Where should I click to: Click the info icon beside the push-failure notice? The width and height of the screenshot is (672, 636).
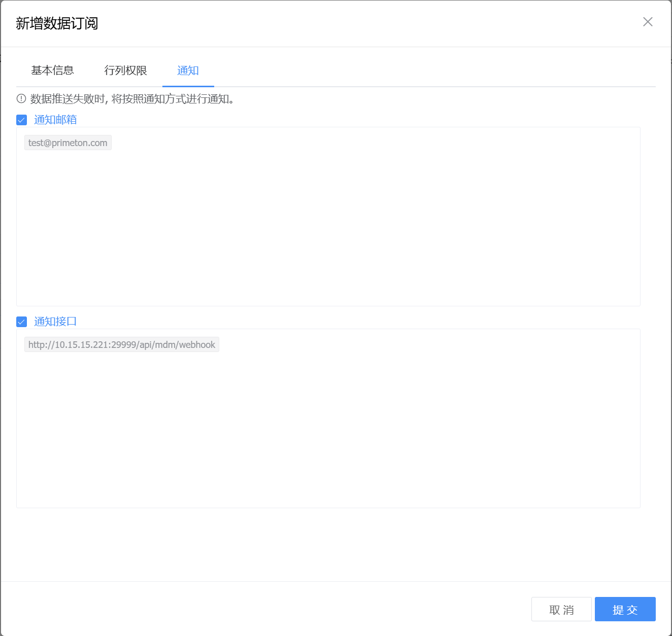[x=21, y=99]
